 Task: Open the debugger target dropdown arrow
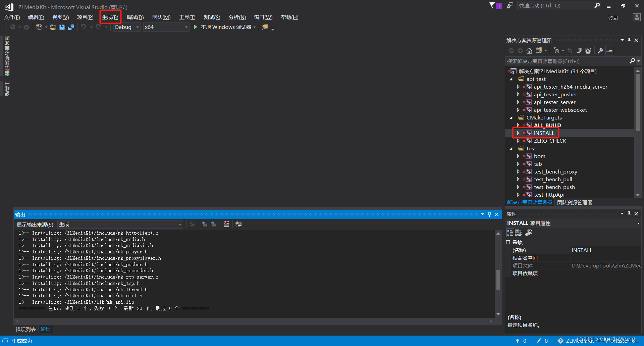255,27
